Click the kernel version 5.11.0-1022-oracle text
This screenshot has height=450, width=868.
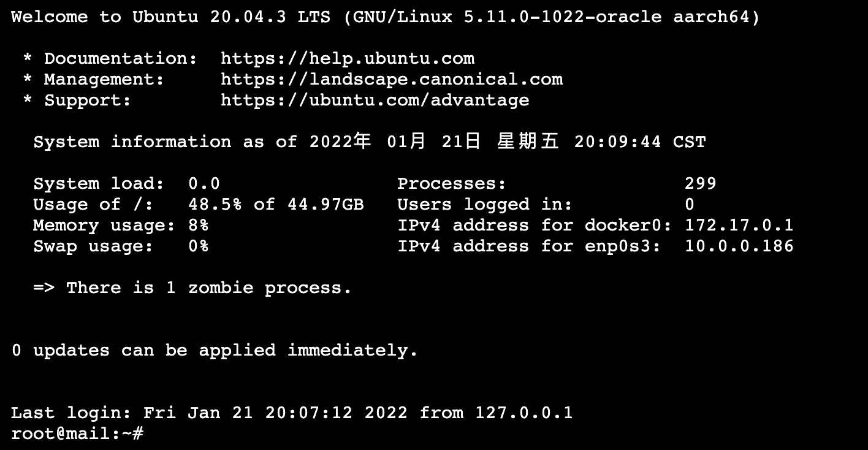point(563,17)
